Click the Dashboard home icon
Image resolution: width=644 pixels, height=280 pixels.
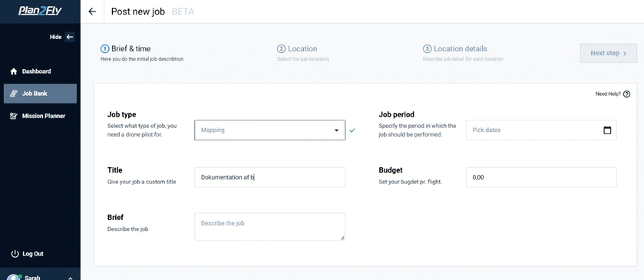click(x=14, y=71)
